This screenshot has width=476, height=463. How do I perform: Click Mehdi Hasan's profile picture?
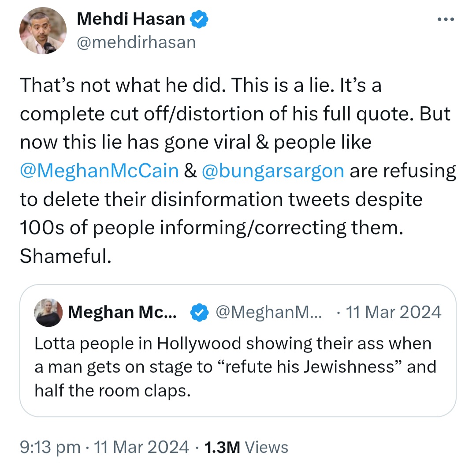tap(43, 31)
